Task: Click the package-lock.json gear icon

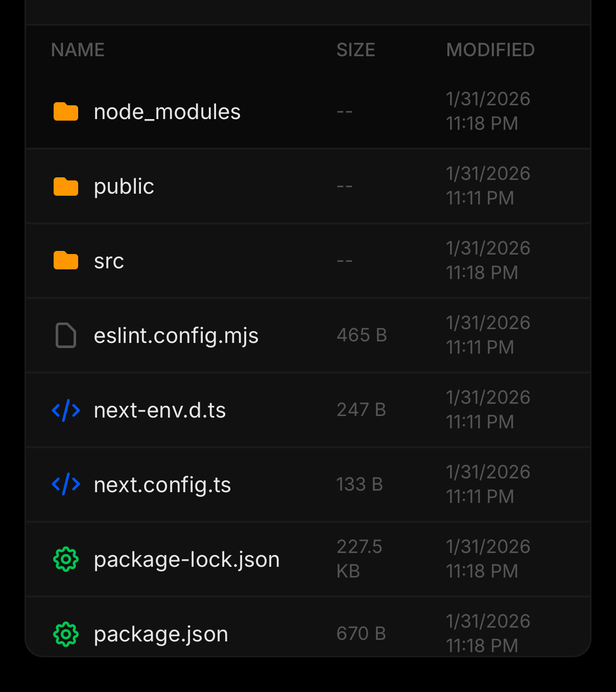Action: coord(66,559)
